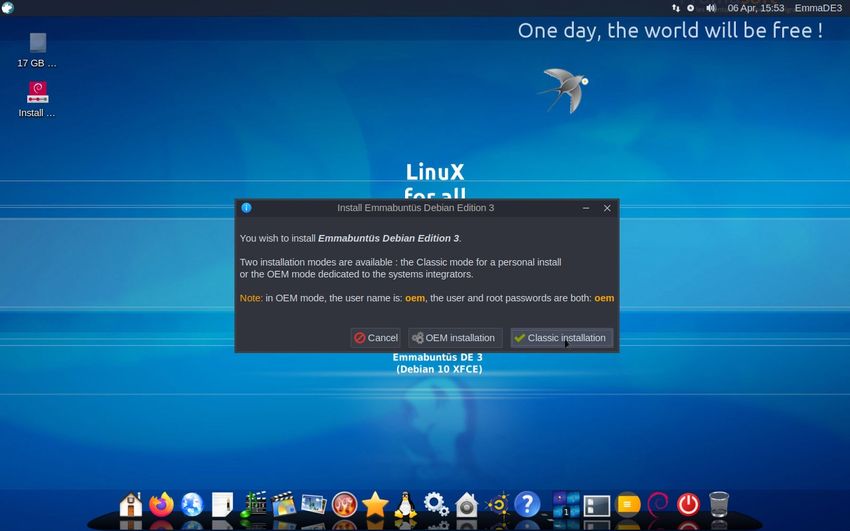
Task: Click the show desktop window icon in dock
Action: (597, 505)
